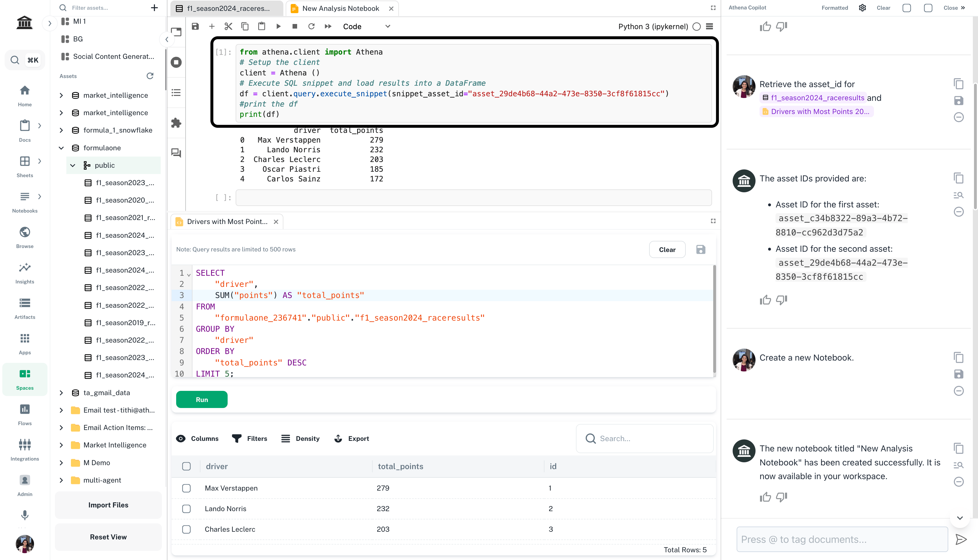Open the microphone voice input

pos(25,515)
